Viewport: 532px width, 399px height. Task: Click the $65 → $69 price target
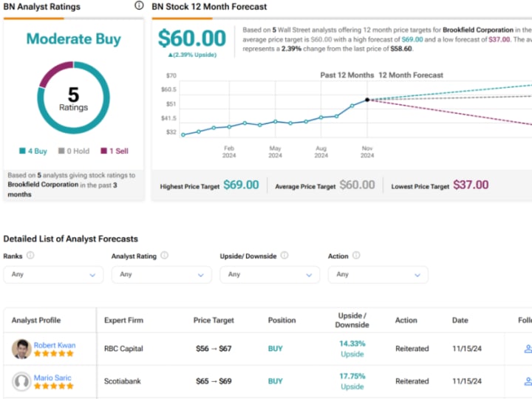(214, 381)
